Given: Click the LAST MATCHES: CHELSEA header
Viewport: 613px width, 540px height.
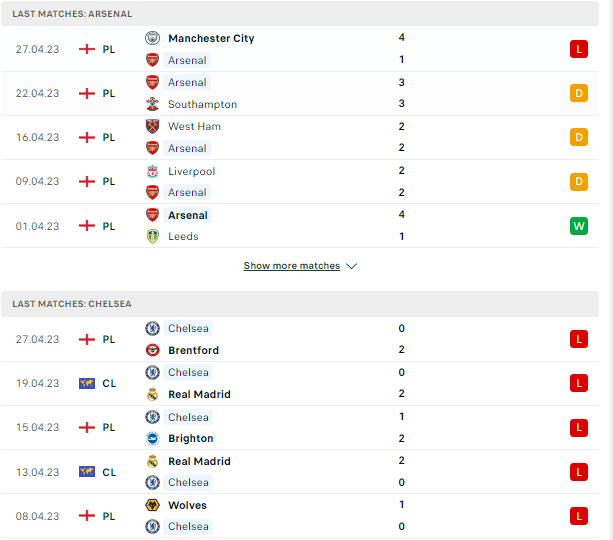Looking at the screenshot, I should pyautogui.click(x=300, y=304).
